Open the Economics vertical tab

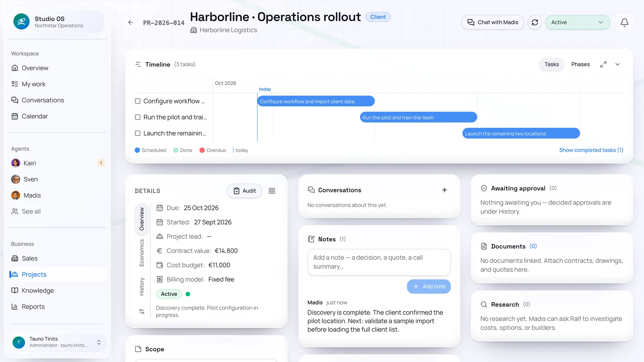142,253
